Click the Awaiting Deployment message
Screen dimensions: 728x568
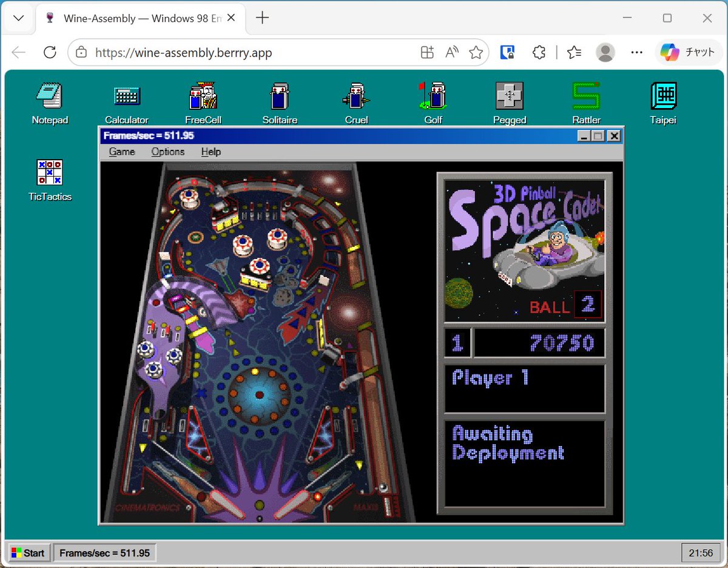(x=508, y=444)
